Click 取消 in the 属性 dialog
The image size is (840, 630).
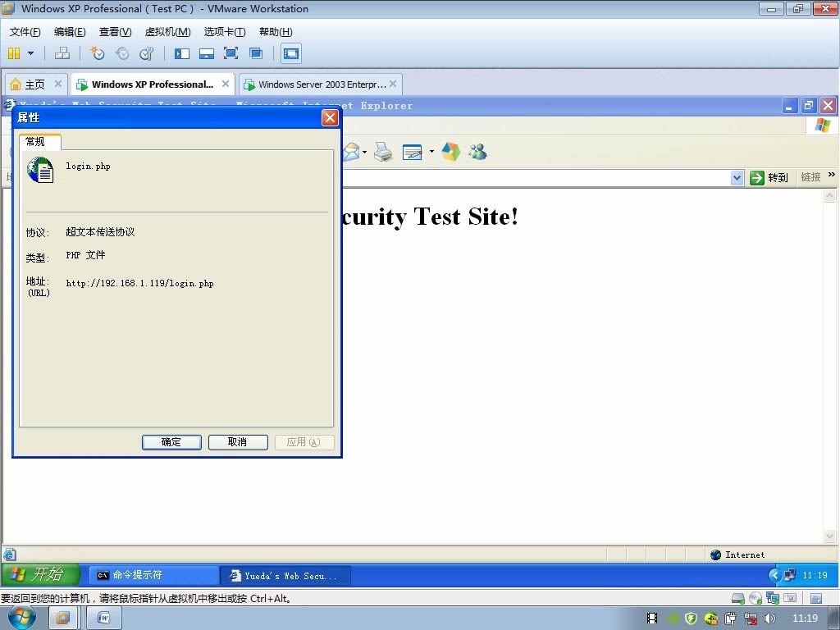(x=238, y=442)
